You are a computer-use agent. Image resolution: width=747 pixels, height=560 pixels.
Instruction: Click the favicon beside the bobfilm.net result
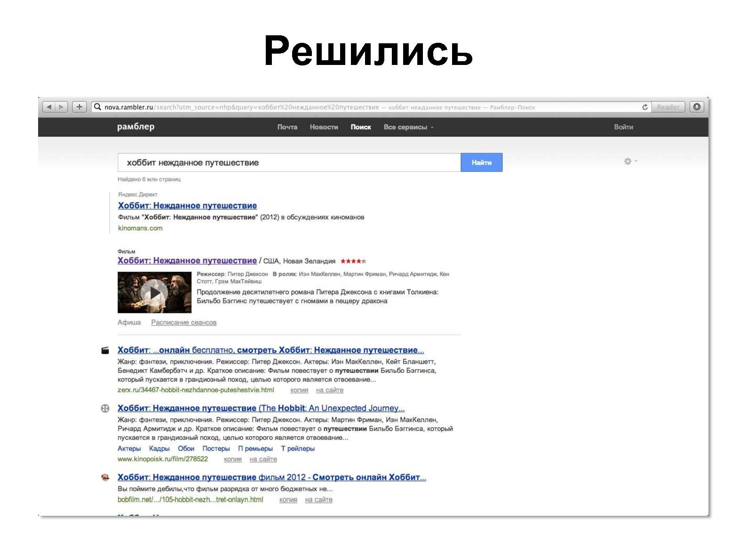[x=105, y=478]
